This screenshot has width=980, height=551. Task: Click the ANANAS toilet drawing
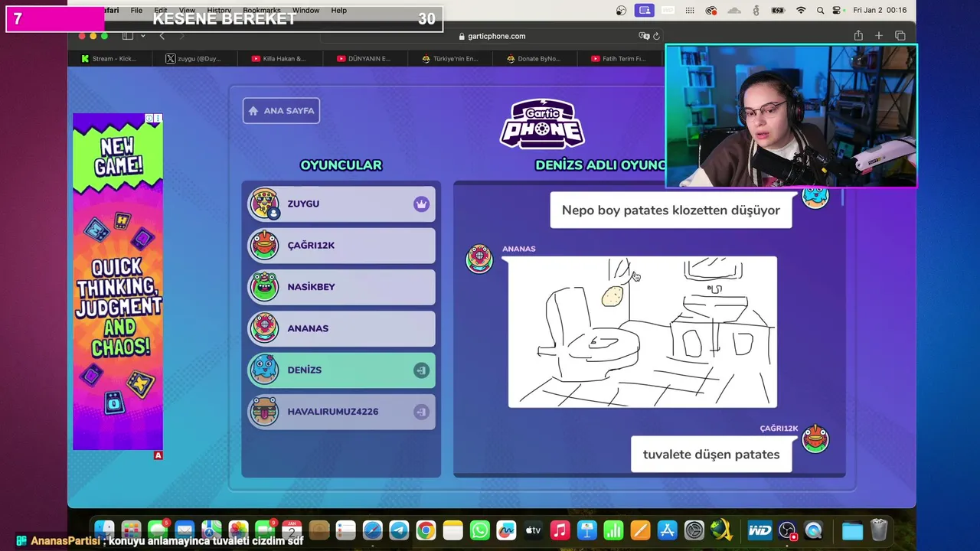coord(642,331)
